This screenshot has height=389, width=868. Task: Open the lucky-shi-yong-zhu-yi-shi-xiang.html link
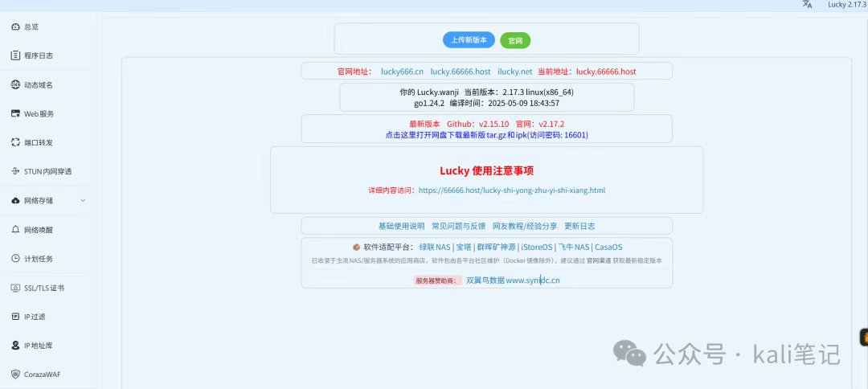pos(511,190)
